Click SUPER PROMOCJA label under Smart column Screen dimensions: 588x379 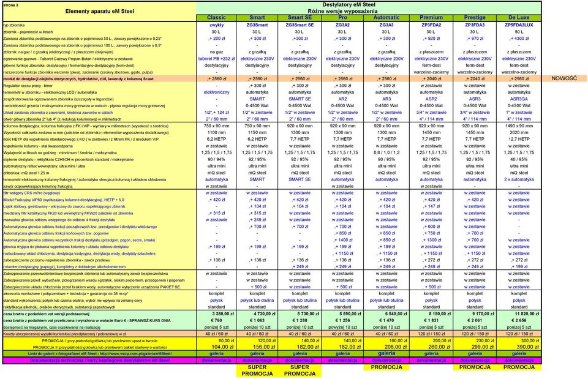point(257,370)
